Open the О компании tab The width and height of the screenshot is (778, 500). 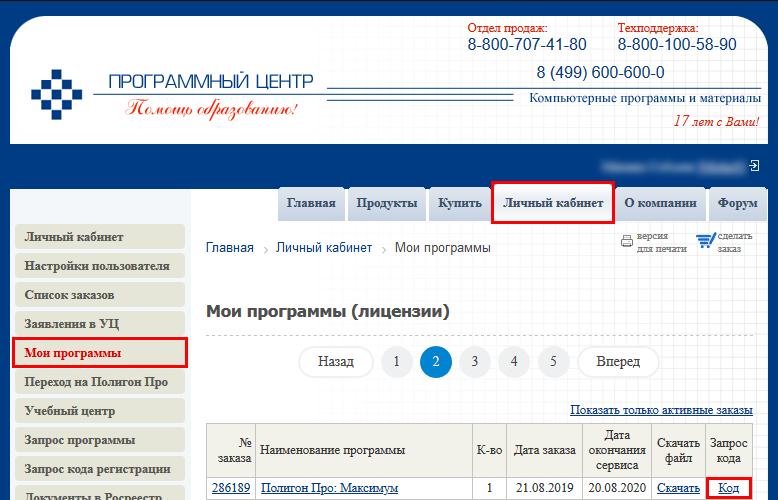660,203
